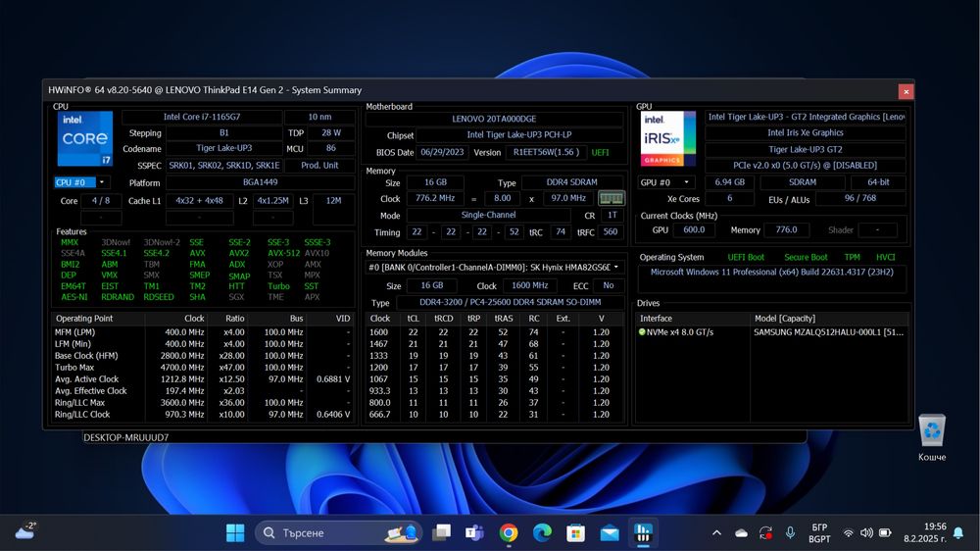Open Microsoft Store from the taskbar
This screenshot has width=980, height=551.
point(575,533)
